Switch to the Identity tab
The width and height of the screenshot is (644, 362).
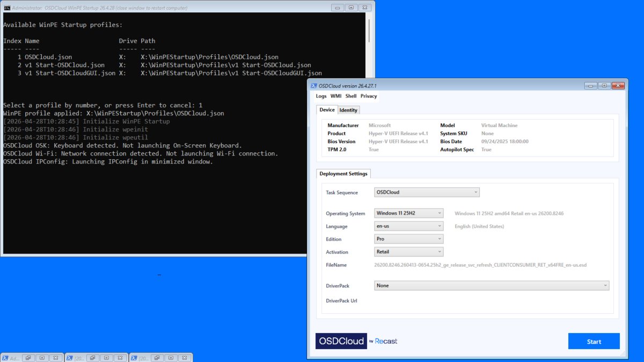pyautogui.click(x=348, y=110)
